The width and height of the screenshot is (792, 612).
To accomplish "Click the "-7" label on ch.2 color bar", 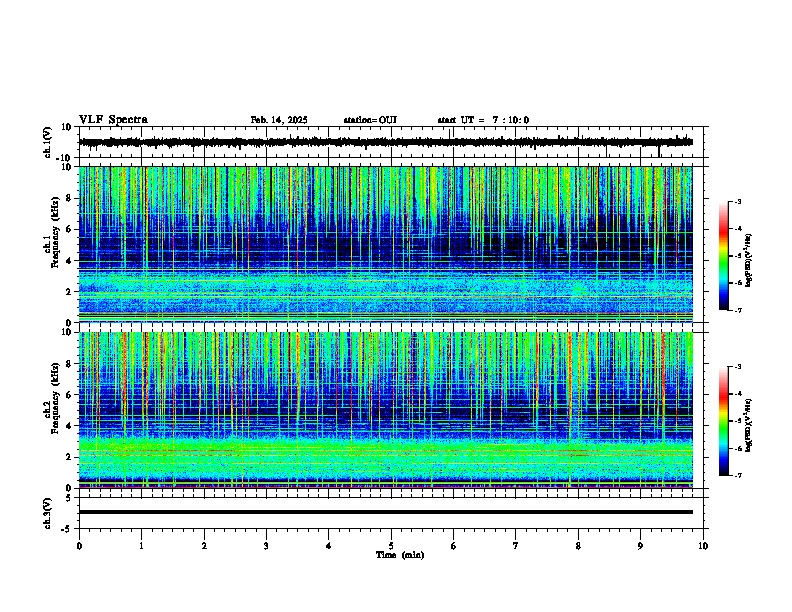I will [x=737, y=476].
